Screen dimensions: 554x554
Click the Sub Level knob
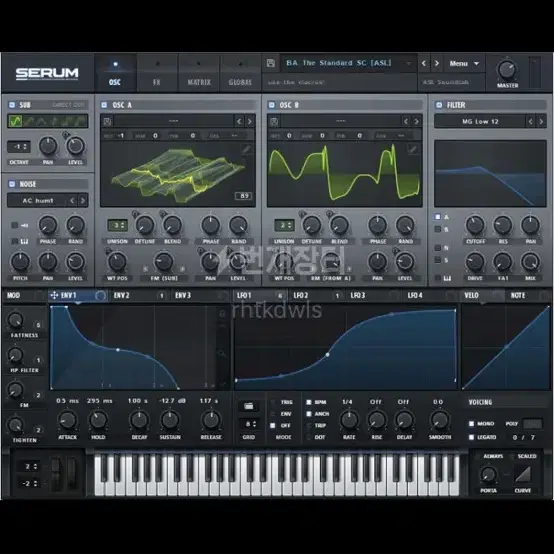[x=75, y=146]
